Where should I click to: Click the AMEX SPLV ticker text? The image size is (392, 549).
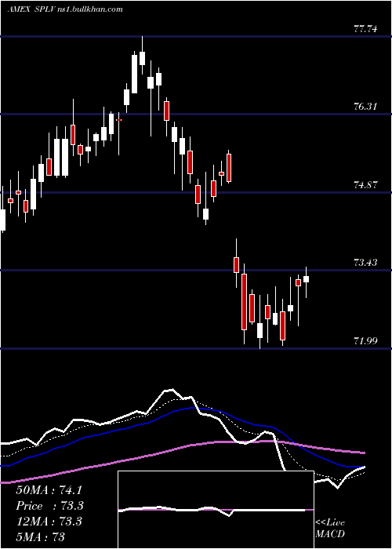[x=31, y=9]
